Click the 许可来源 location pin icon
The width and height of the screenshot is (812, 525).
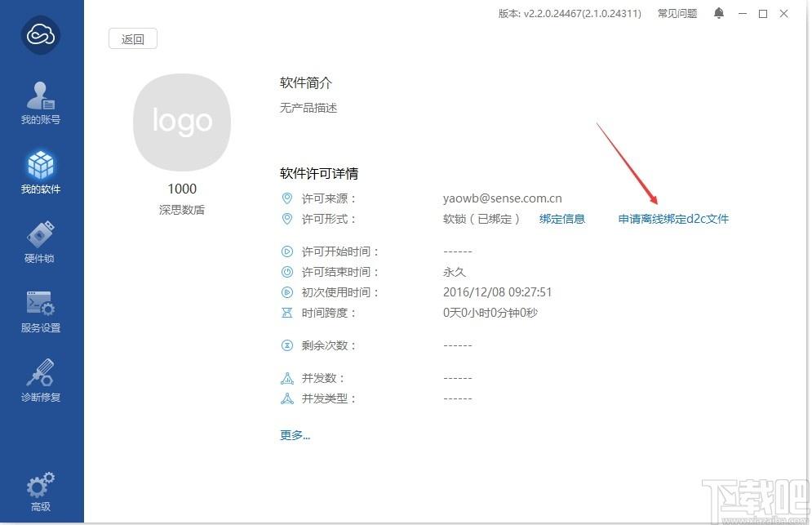tap(286, 198)
